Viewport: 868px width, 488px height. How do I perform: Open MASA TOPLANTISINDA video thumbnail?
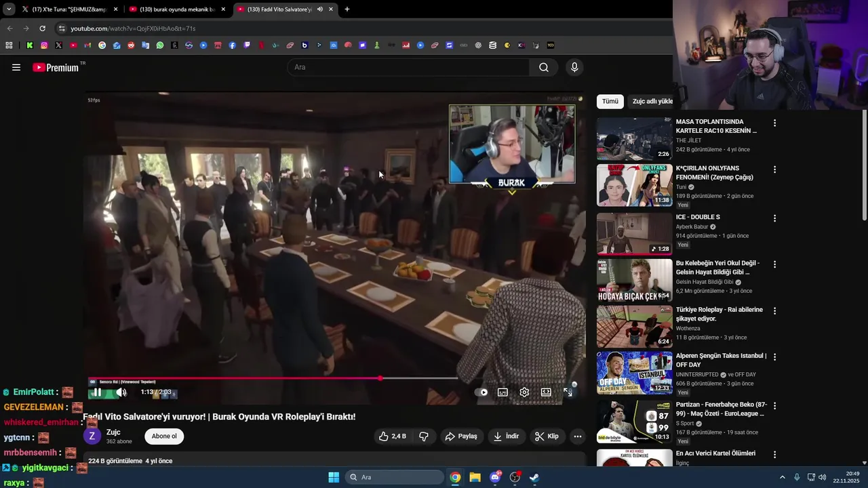(634, 139)
